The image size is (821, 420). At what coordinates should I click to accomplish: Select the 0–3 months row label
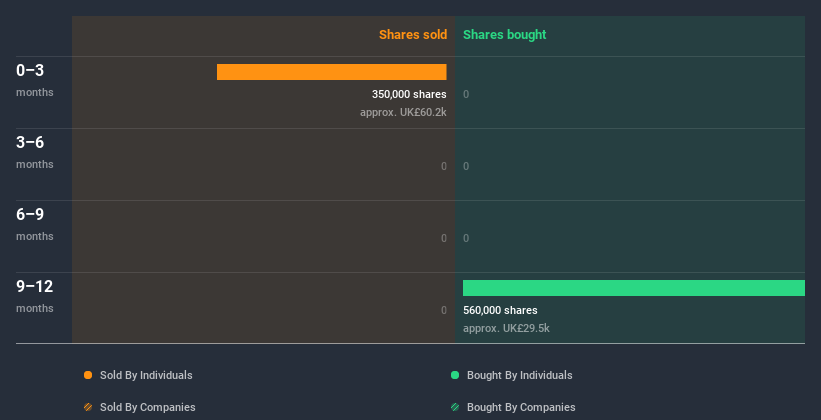pos(35,80)
